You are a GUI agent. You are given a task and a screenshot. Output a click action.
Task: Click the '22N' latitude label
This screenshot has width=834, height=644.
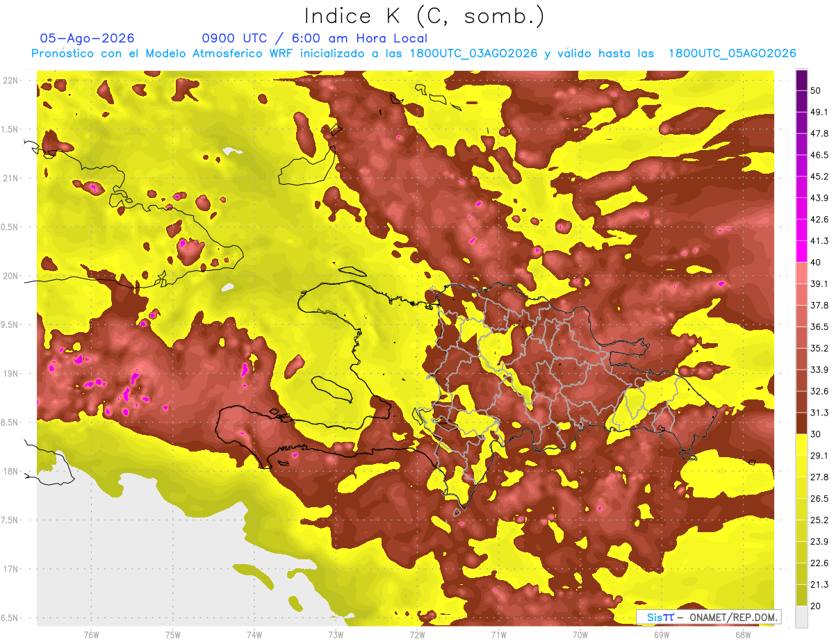coord(10,80)
